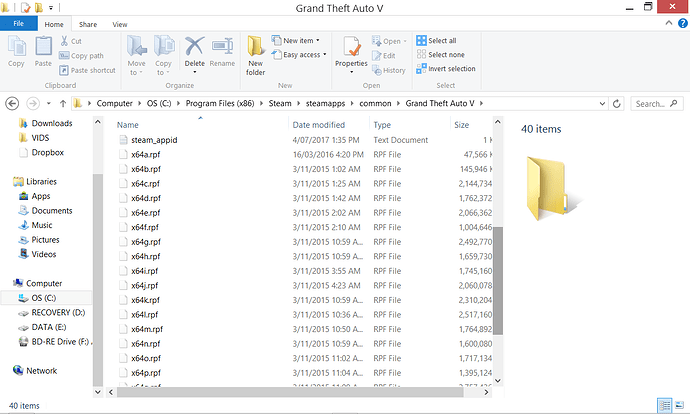Navigate back with the Back arrow
The width and height of the screenshot is (690, 414).
click(12, 103)
